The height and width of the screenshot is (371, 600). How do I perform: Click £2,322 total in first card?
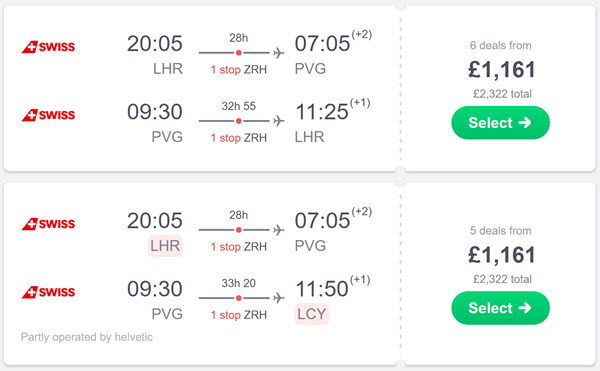pyautogui.click(x=502, y=94)
